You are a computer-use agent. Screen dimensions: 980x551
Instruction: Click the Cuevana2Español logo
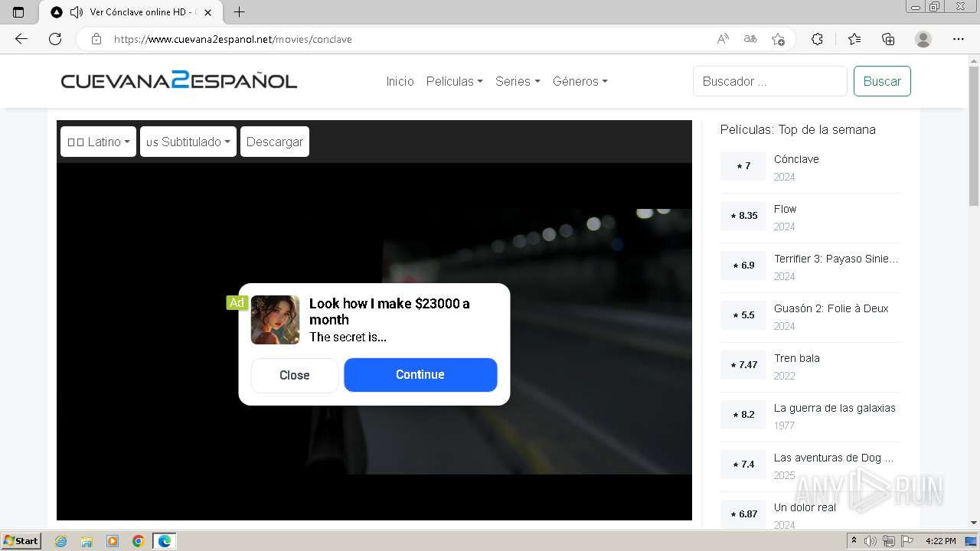click(179, 80)
